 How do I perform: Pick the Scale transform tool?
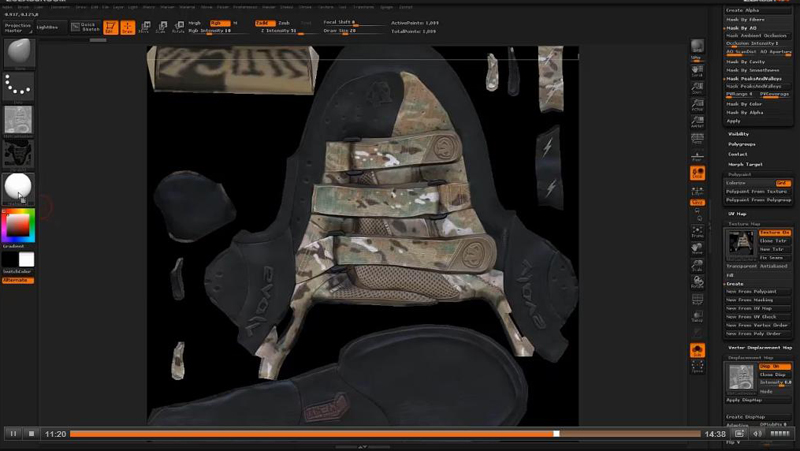[x=162, y=27]
